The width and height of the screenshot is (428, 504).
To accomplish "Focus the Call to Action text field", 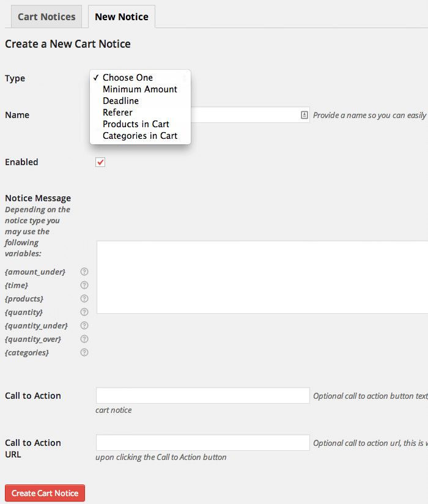I will (x=202, y=396).
